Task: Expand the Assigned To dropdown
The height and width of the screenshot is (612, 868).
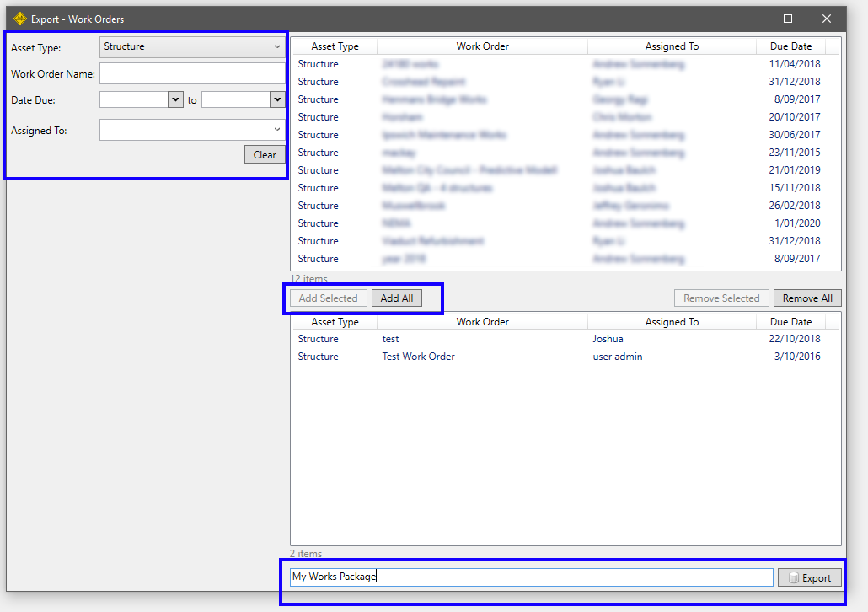Action: [192, 130]
